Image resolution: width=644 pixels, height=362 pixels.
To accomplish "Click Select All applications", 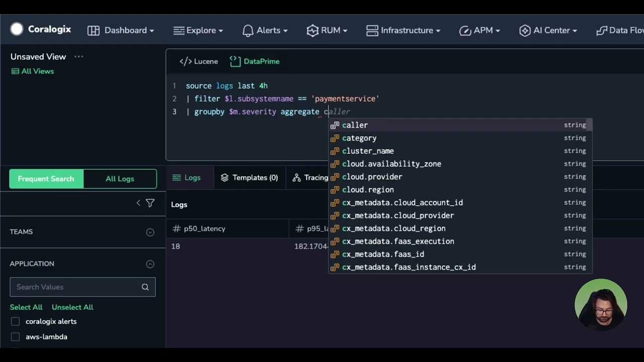I will [26, 307].
